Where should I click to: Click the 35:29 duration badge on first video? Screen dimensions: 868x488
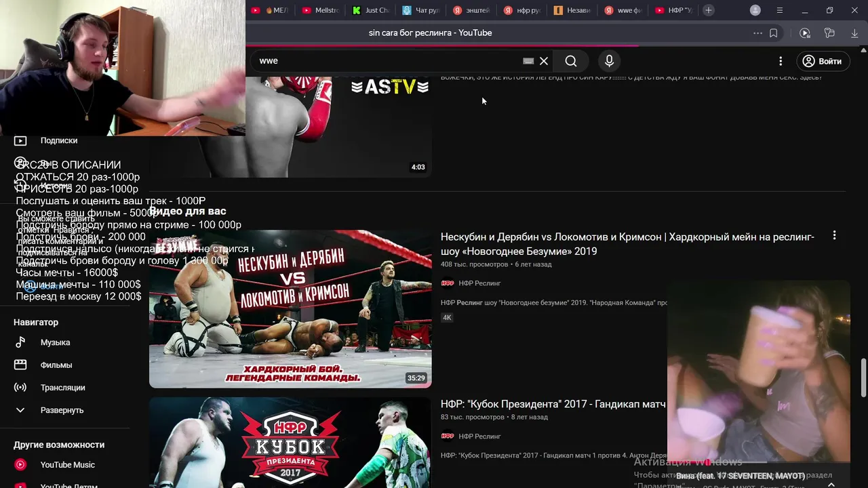point(416,378)
